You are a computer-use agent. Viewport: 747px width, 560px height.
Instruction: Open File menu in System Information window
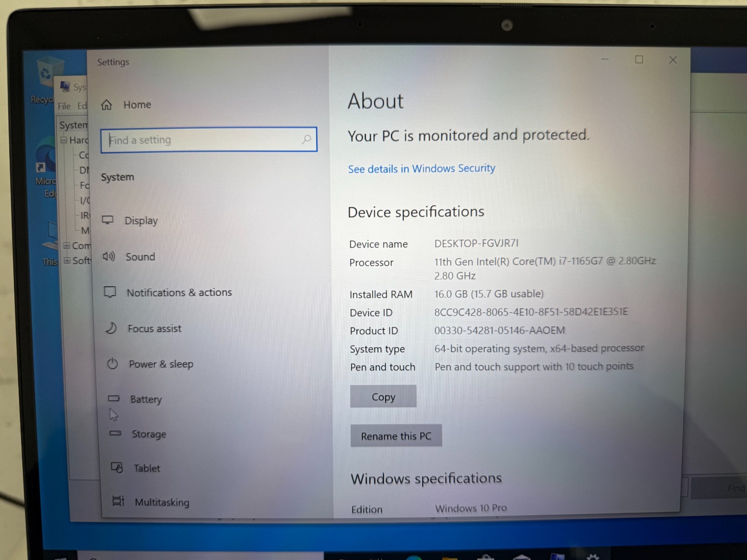tap(64, 106)
